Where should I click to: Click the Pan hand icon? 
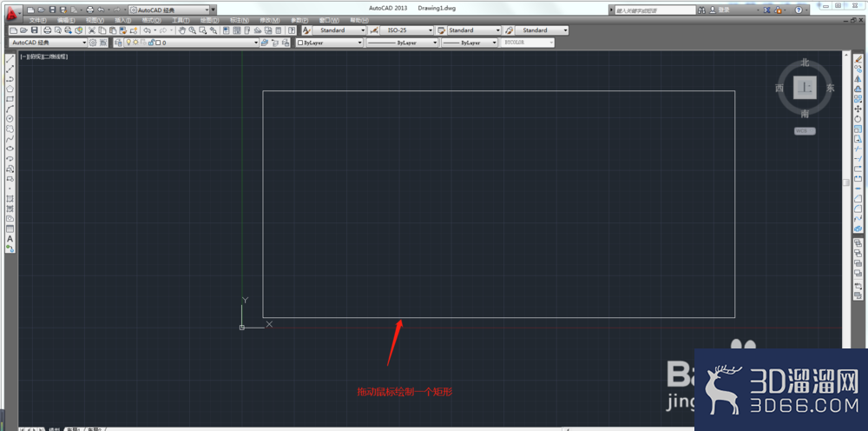181,30
